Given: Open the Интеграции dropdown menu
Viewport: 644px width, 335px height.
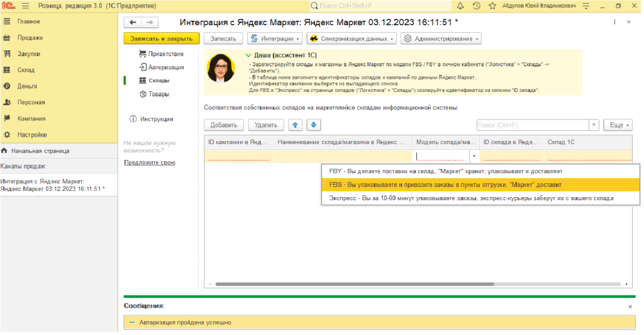Looking at the screenshot, I should tap(275, 38).
